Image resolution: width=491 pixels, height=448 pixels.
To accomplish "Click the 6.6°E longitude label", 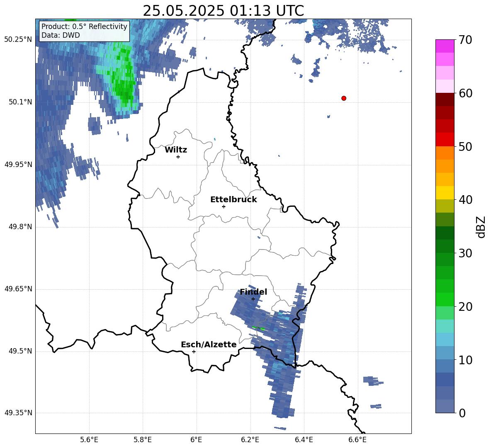I will [x=357, y=440].
